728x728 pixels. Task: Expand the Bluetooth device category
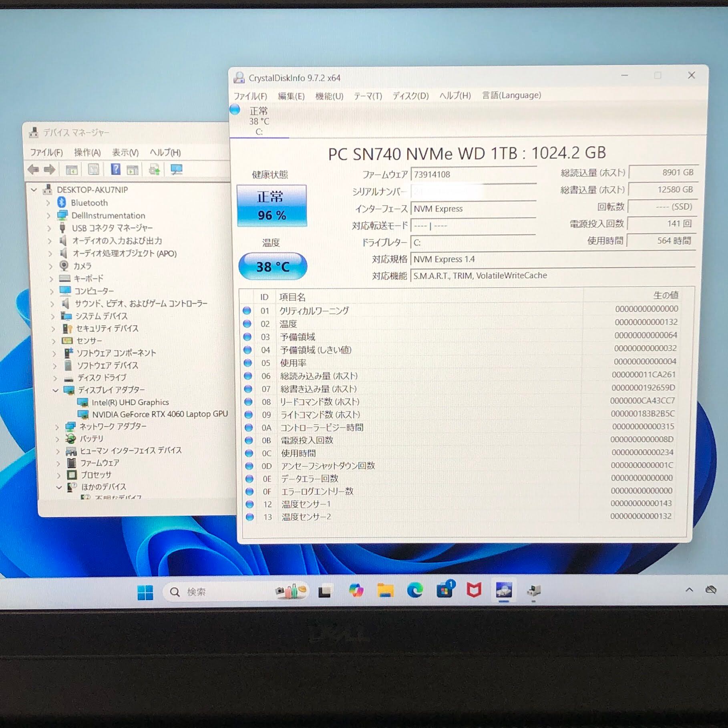(x=48, y=203)
